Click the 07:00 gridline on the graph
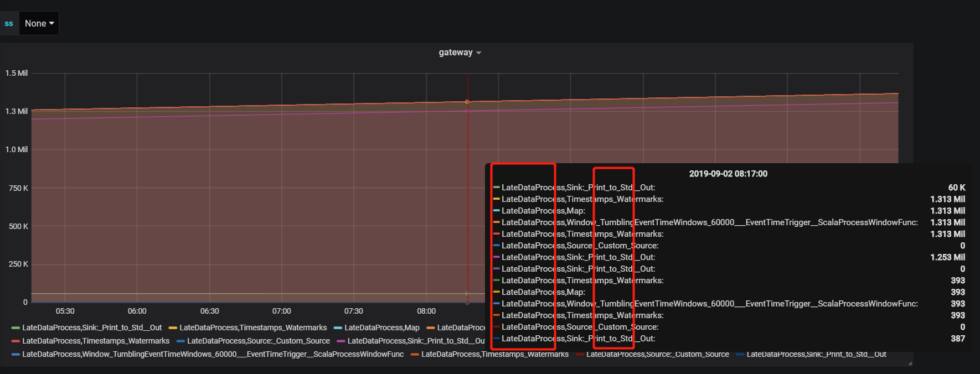The height and width of the screenshot is (374, 980). pos(282,188)
